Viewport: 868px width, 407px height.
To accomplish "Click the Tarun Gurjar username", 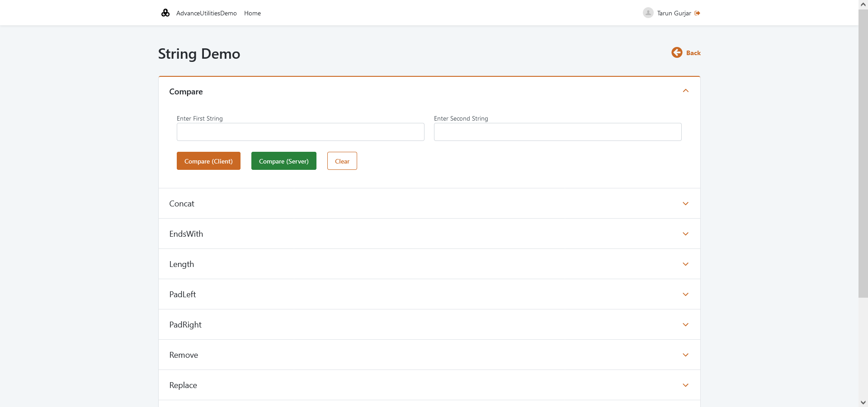I will 674,13.
